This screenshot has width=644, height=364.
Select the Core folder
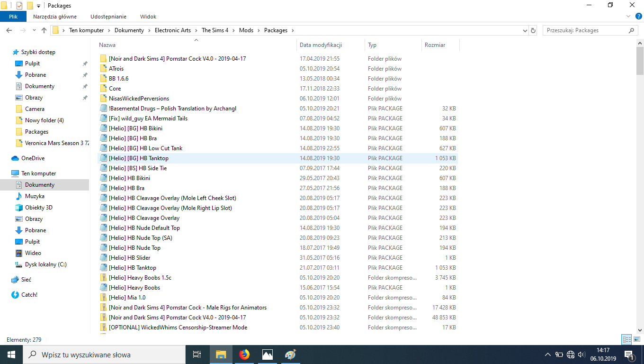[115, 89]
